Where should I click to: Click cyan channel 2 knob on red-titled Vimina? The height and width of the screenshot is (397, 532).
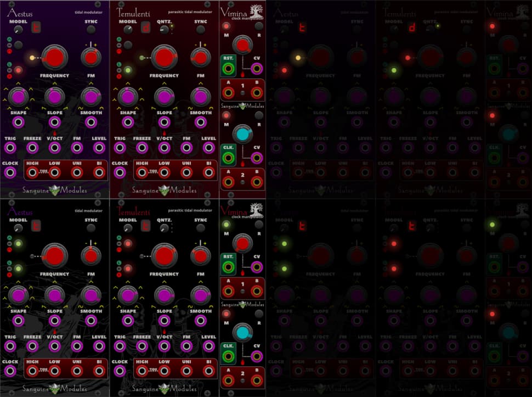242,333
